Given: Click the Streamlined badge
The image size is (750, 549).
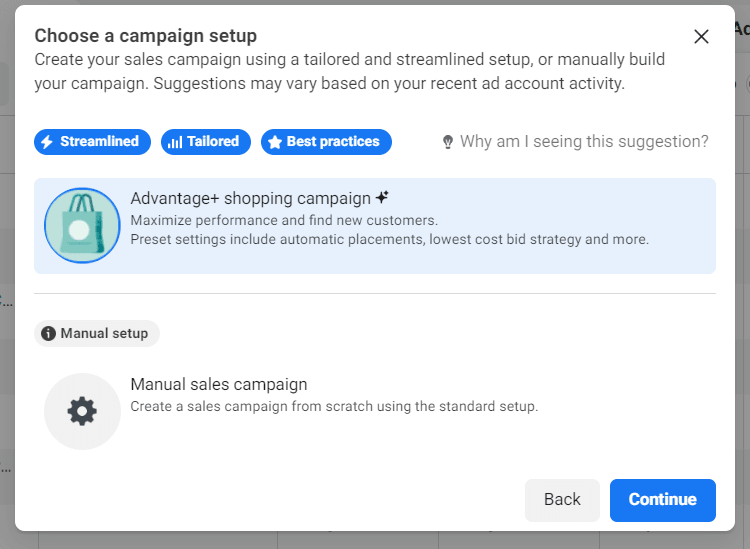Looking at the screenshot, I should coord(92,142).
